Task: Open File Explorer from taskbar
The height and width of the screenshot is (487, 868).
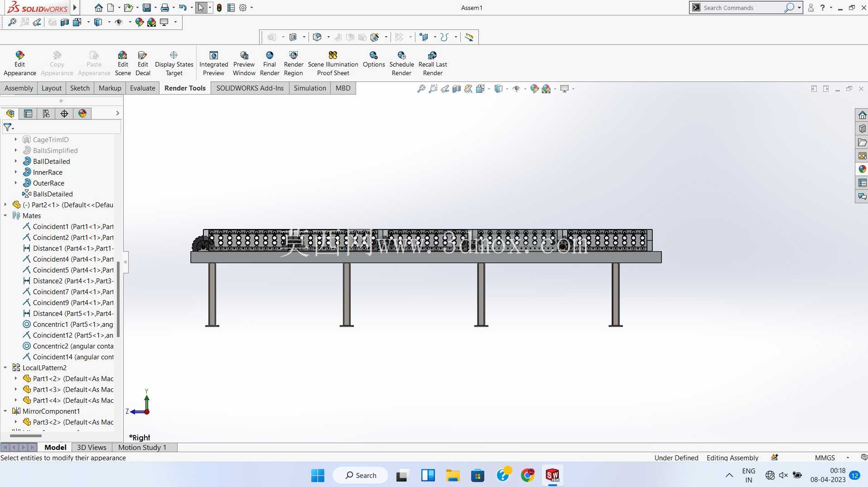Action: 452,475
